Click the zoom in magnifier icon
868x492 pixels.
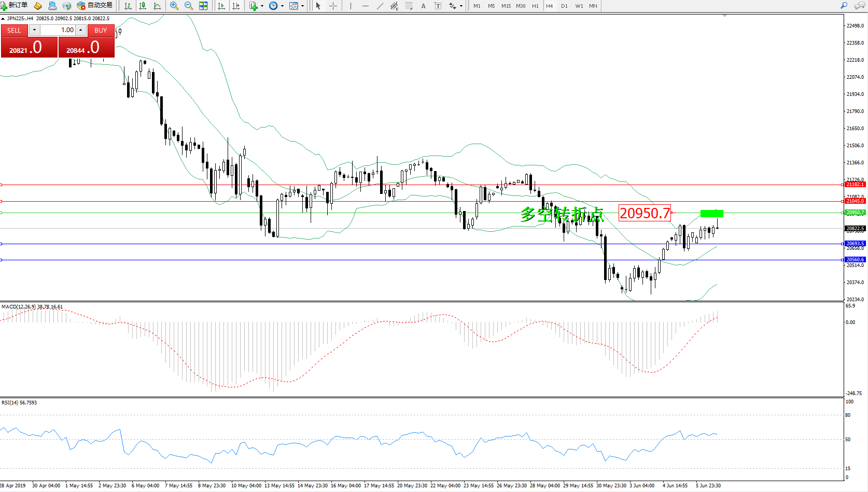click(174, 6)
